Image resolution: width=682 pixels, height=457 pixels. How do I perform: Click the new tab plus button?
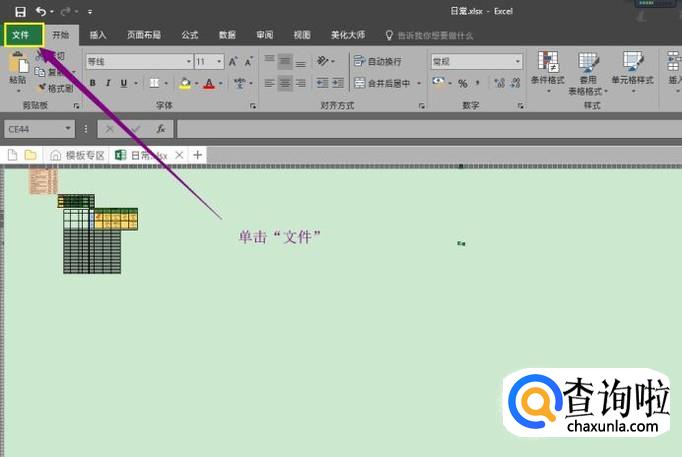(x=198, y=155)
